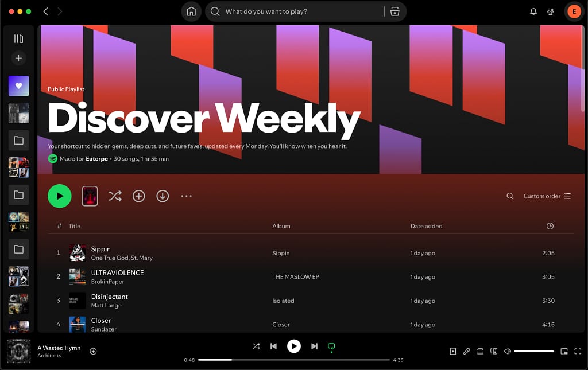Adjust the volume slider
Viewport: 588px width, 370px height.
[x=534, y=351]
